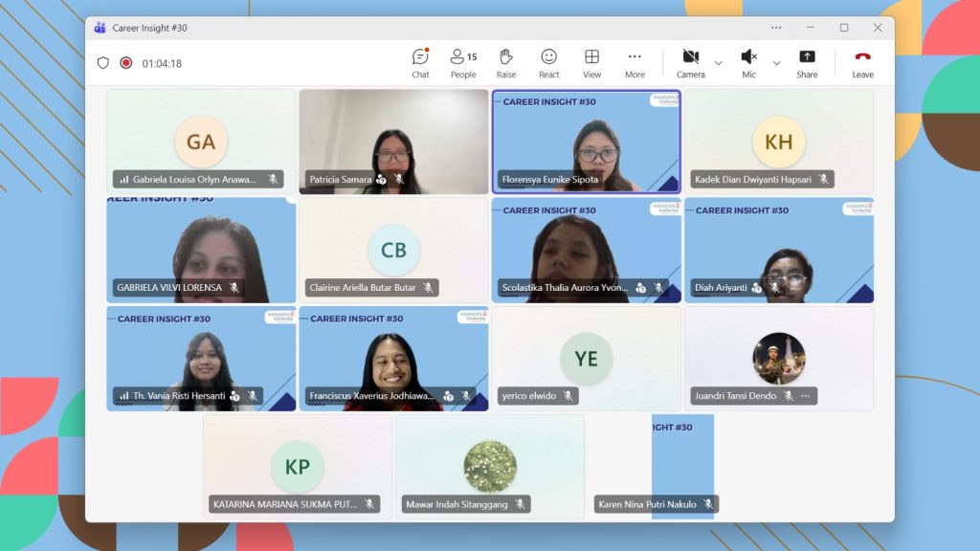
Task: Click muted mic icon on Juandri Tansi Dendo
Action: [x=789, y=395]
